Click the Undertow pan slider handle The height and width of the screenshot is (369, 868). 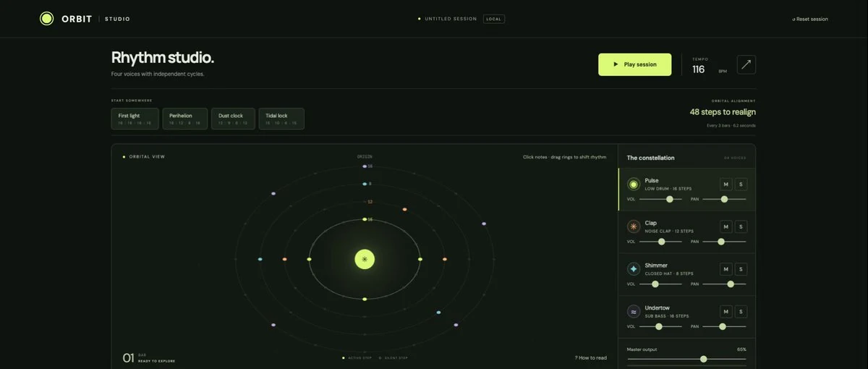coord(723,326)
